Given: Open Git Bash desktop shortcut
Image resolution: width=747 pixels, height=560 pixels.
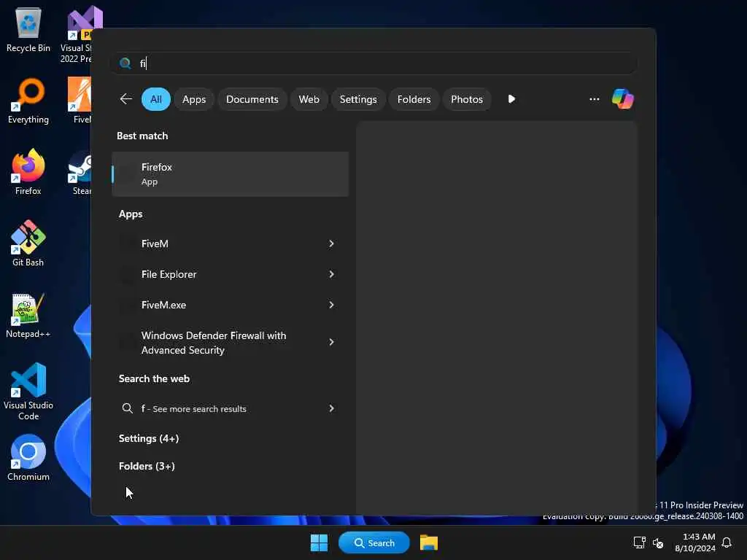Looking at the screenshot, I should pyautogui.click(x=28, y=244).
